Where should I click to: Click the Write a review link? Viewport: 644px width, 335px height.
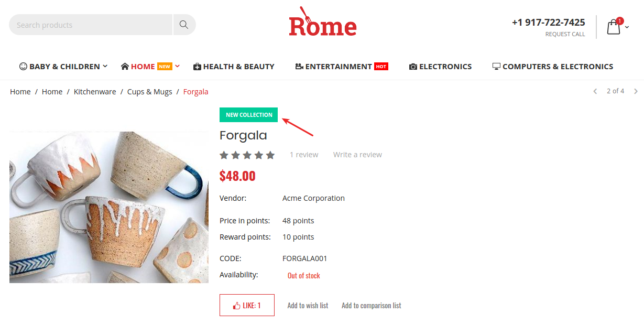click(357, 155)
